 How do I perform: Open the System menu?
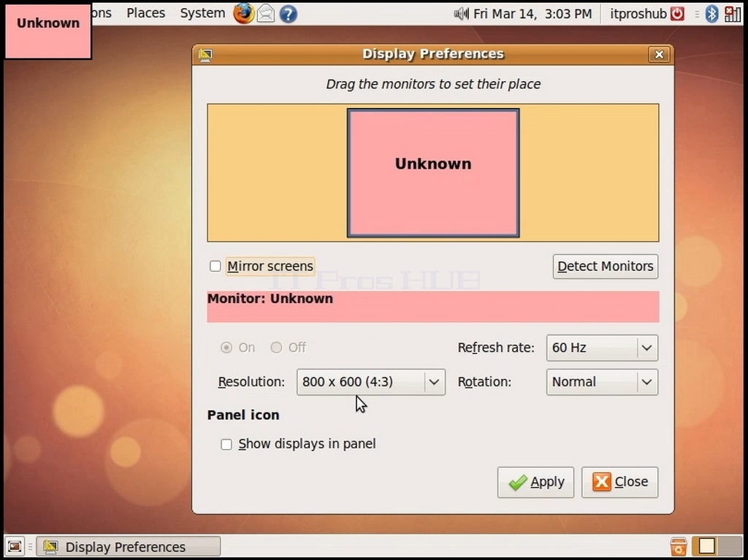pyautogui.click(x=202, y=13)
